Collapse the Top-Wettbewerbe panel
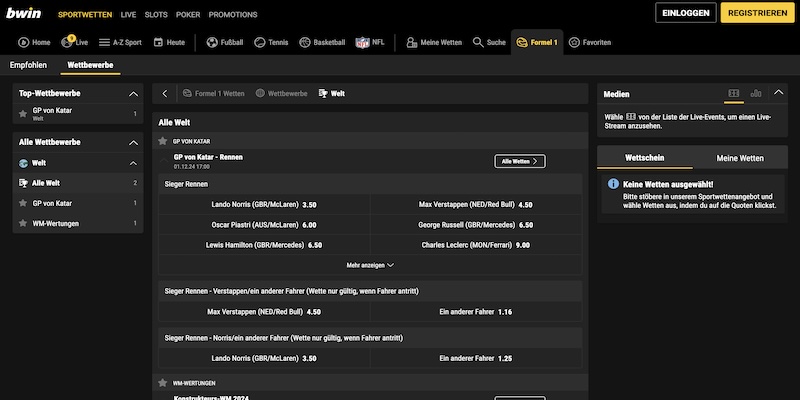Viewport: 800px width, 400px height. click(x=133, y=94)
